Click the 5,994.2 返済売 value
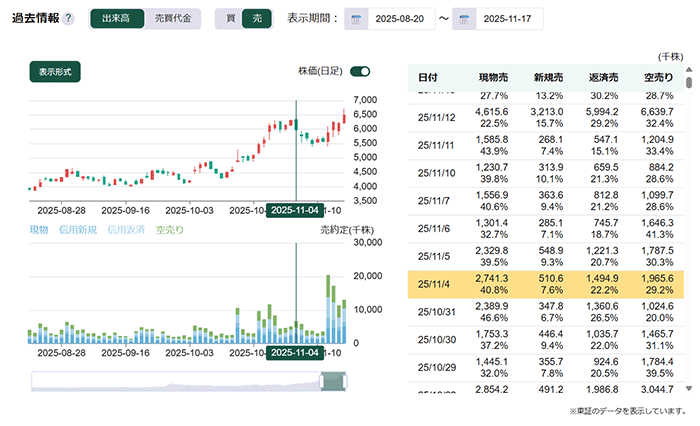The height and width of the screenshot is (426, 700). pyautogui.click(x=602, y=112)
